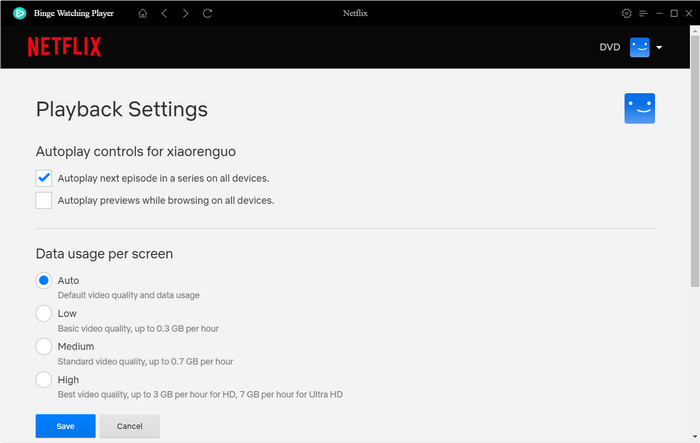Viewport: 700px width, 443px height.
Task: Click the 'Autoplay next episode in a series' label
Action: (163, 178)
